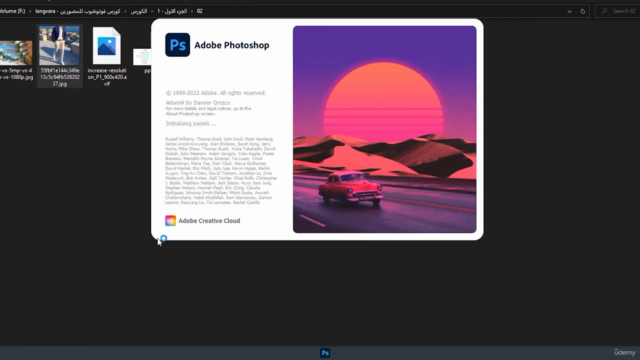Click the 02 folder breadcrumb
640x360 pixels.
200,11
